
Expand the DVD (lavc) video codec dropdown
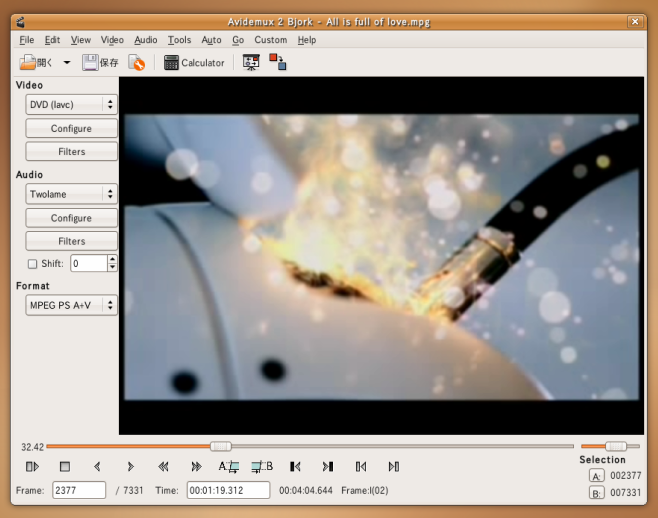click(71, 105)
